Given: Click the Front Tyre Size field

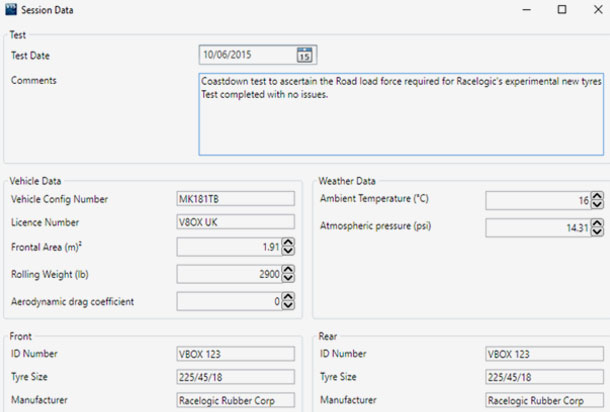Looking at the screenshot, I should coord(235,377).
